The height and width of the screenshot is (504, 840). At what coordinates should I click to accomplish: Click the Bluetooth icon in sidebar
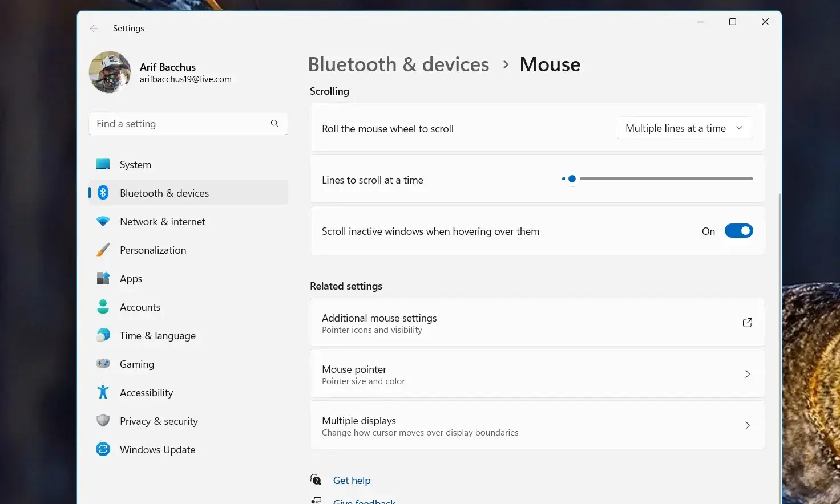point(103,193)
